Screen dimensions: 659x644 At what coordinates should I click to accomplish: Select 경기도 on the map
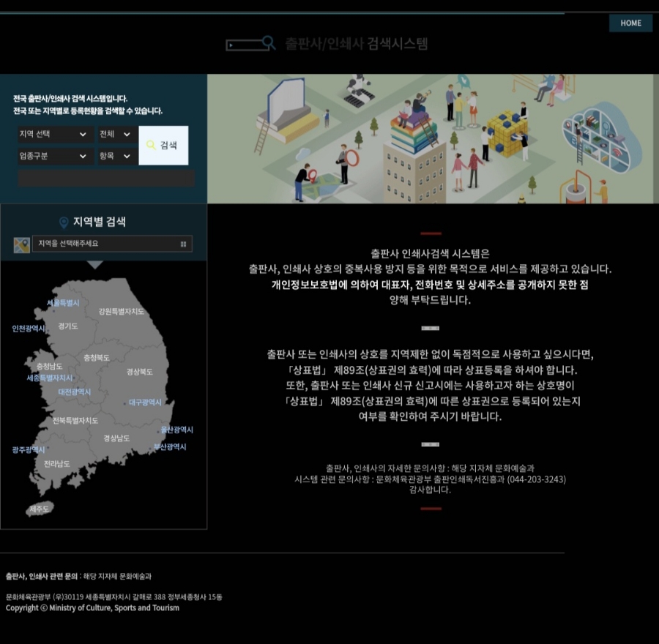(x=68, y=326)
